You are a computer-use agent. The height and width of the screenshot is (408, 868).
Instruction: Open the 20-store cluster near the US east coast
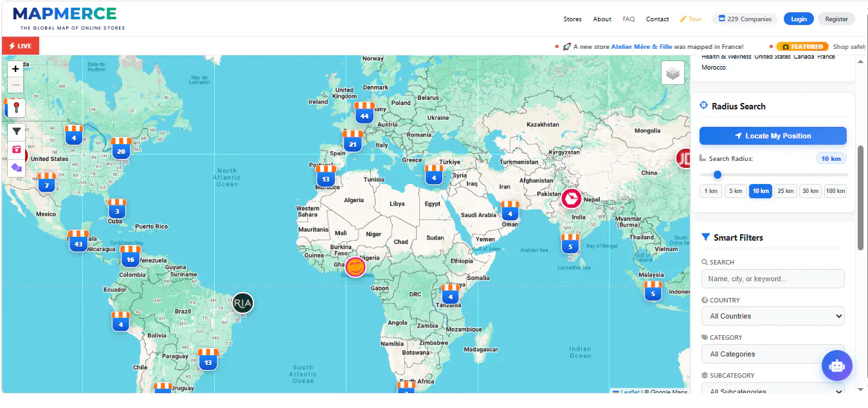[121, 148]
